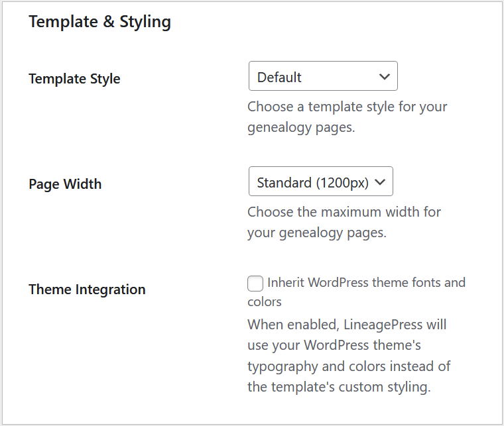
Task: Click the Page Width field label
Action: click(65, 184)
